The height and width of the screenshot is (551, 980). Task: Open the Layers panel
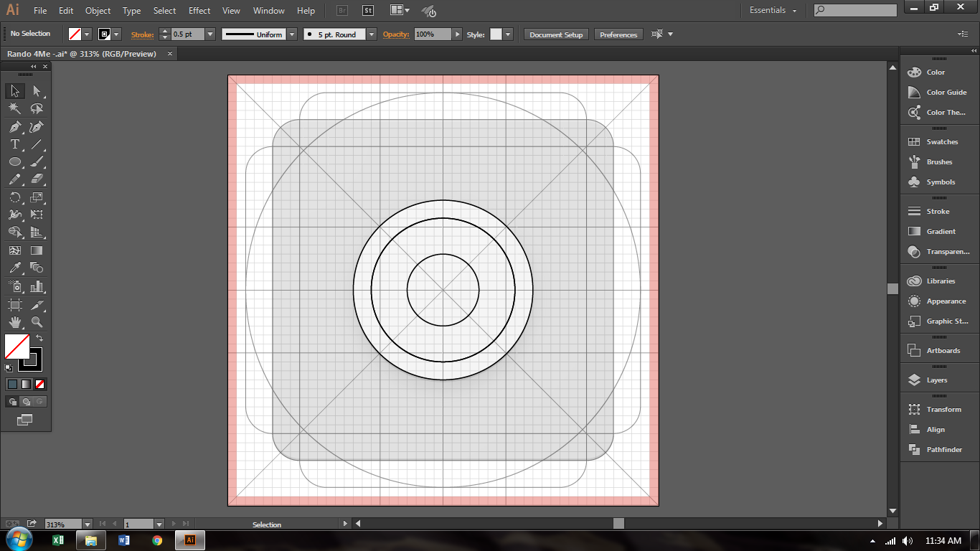[936, 380]
